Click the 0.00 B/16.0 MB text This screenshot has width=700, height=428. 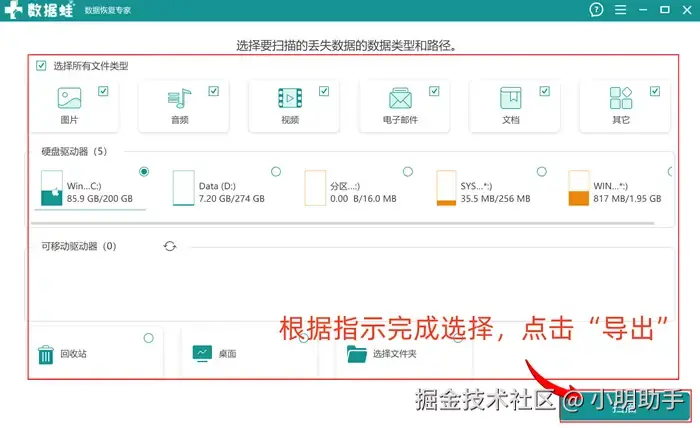pyautogui.click(x=363, y=199)
